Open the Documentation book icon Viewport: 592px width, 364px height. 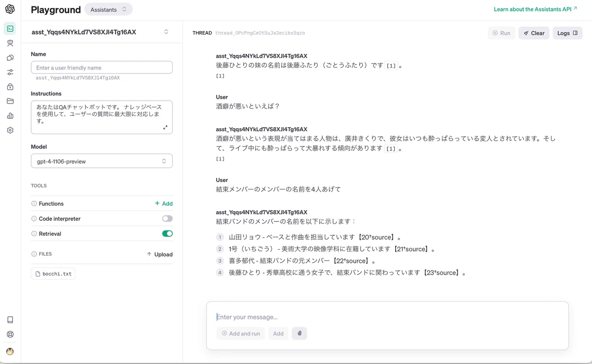[x=10, y=320]
